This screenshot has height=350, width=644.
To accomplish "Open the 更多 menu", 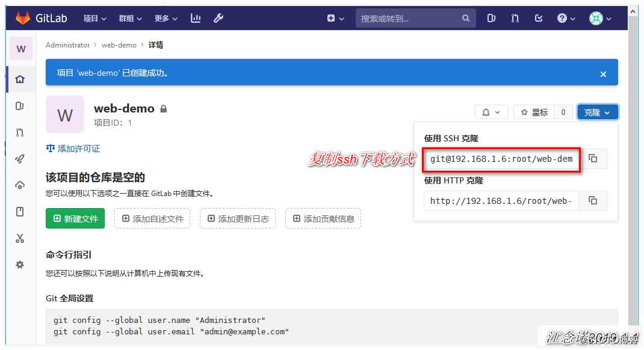I will pyautogui.click(x=166, y=18).
